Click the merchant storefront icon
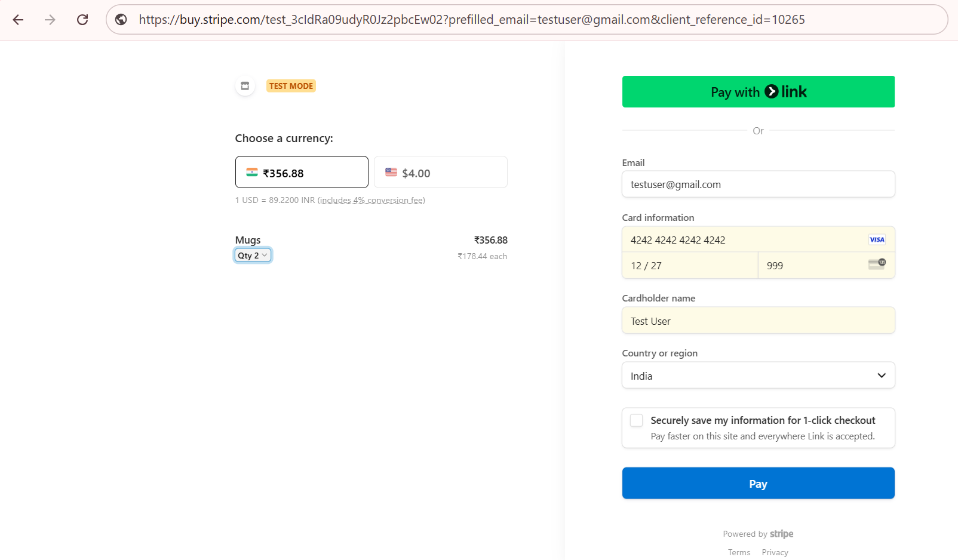 pyautogui.click(x=245, y=86)
